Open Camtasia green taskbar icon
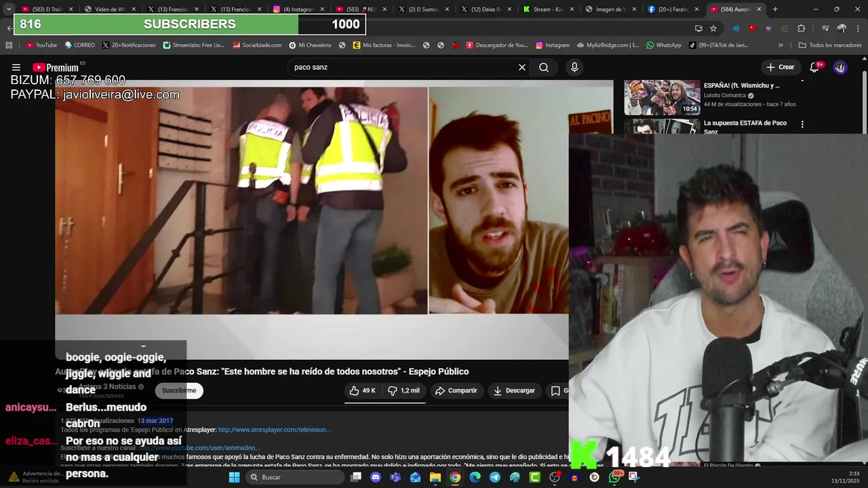 [534, 477]
